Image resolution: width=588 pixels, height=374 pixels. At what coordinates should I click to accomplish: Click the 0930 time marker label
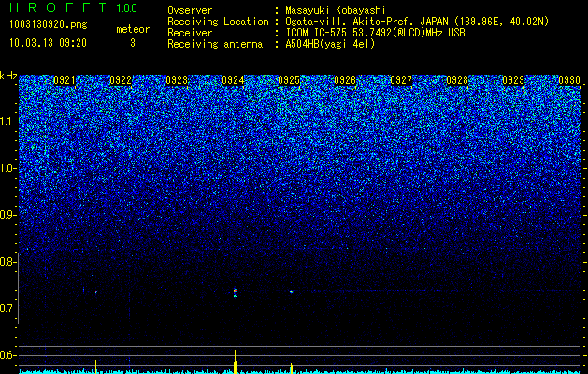pyautogui.click(x=569, y=80)
